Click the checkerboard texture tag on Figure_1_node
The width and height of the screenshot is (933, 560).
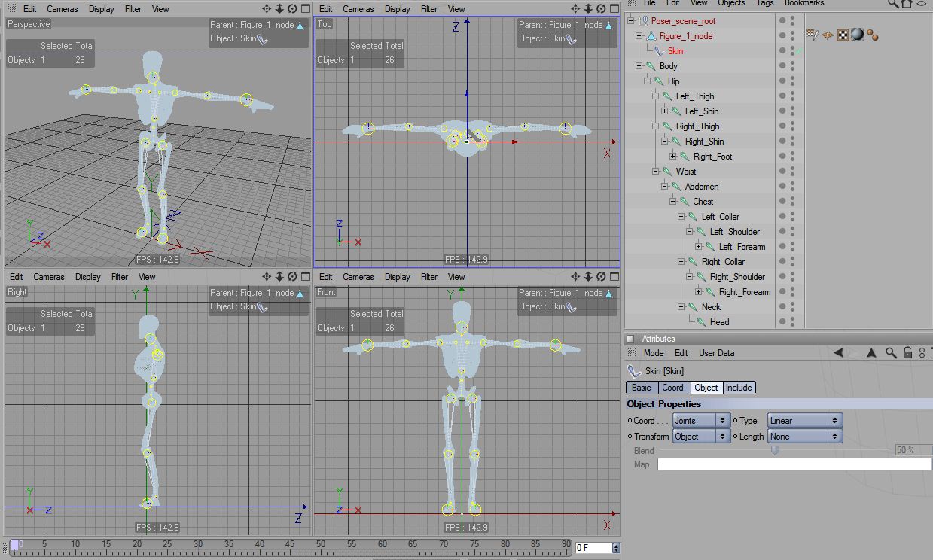tap(843, 35)
